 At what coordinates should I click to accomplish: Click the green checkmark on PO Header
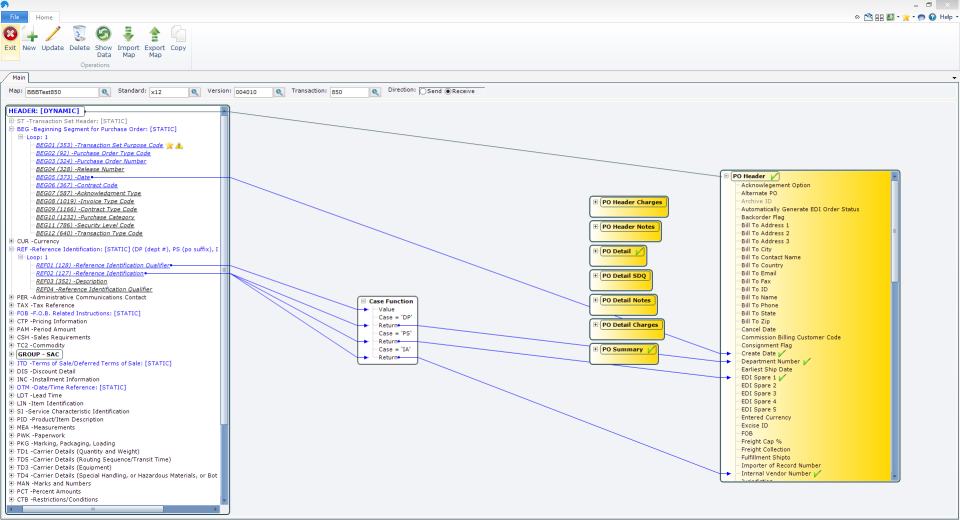click(774, 176)
